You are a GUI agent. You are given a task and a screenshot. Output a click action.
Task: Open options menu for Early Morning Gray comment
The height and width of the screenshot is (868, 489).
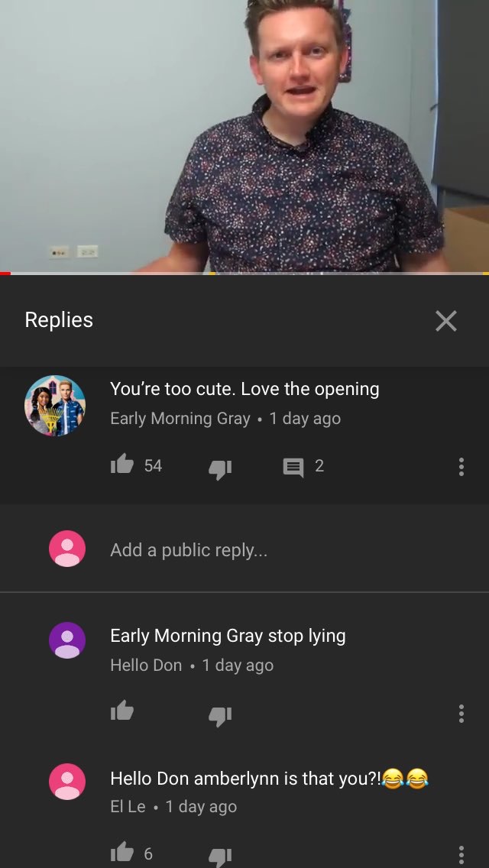(461, 467)
